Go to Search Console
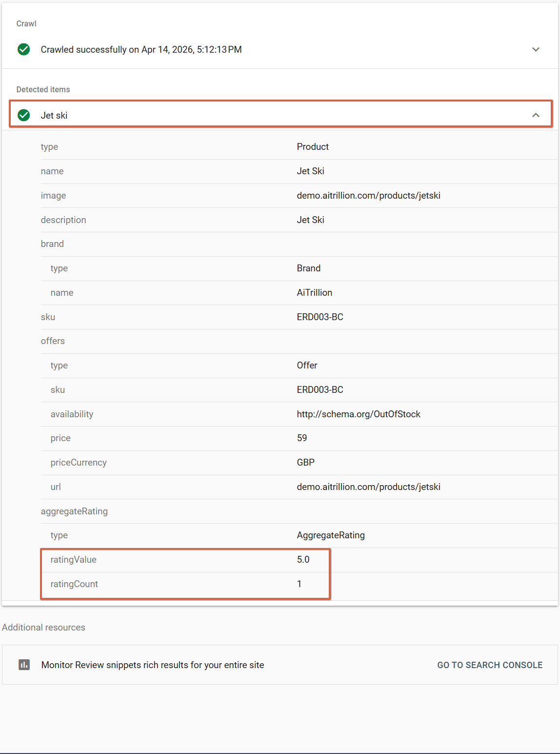The image size is (560, 754). pos(489,665)
